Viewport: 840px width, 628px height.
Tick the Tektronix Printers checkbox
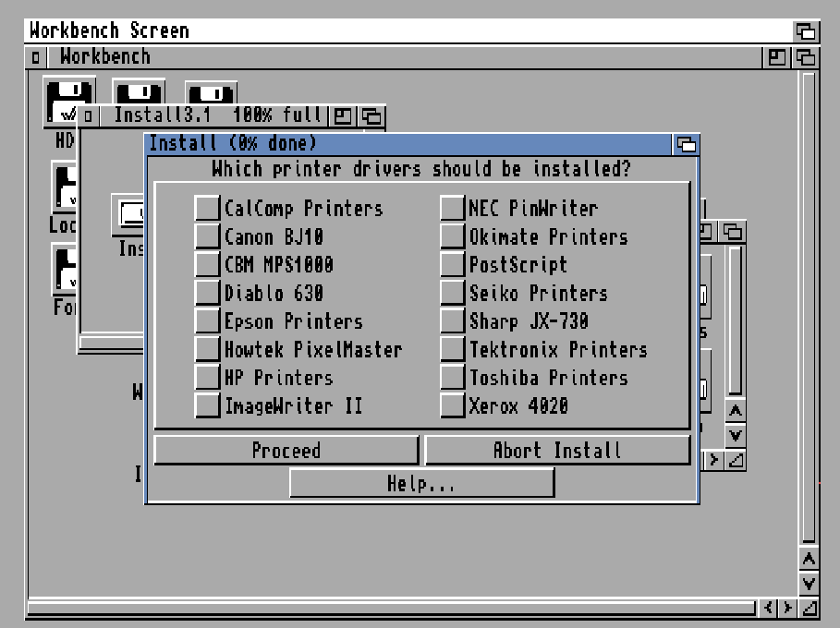tap(452, 350)
